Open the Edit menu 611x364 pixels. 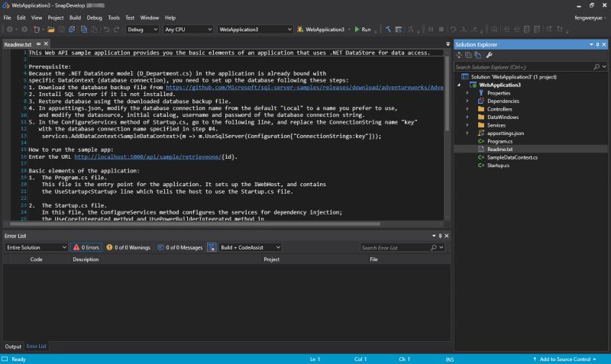pos(21,18)
